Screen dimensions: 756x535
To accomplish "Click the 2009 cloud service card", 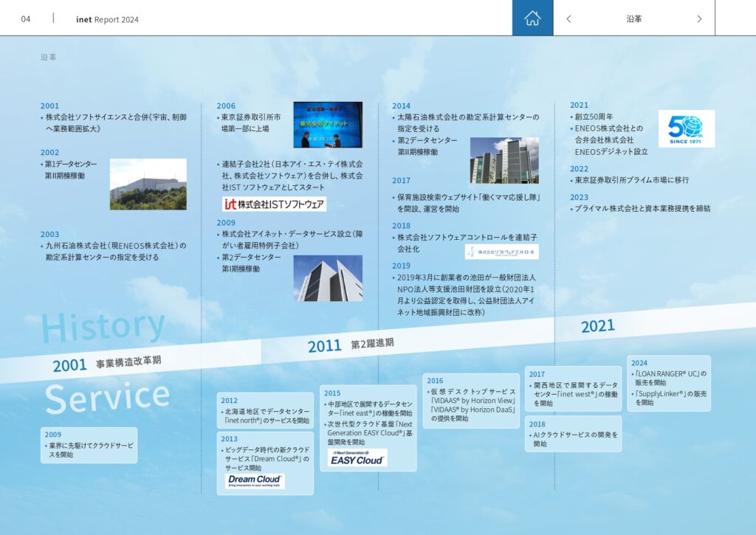I will [x=89, y=445].
